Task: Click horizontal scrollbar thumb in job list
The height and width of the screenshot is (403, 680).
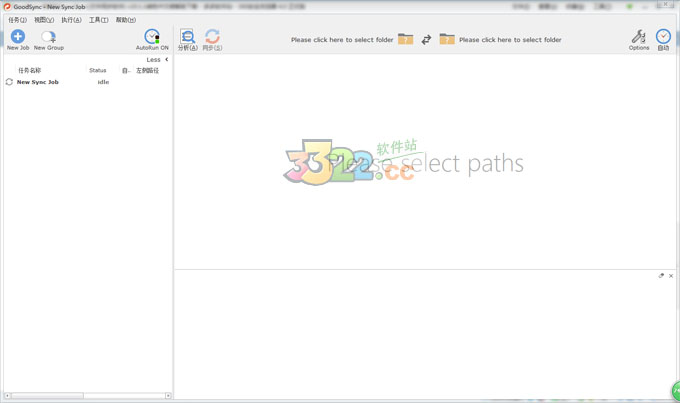Action: click(x=47, y=396)
